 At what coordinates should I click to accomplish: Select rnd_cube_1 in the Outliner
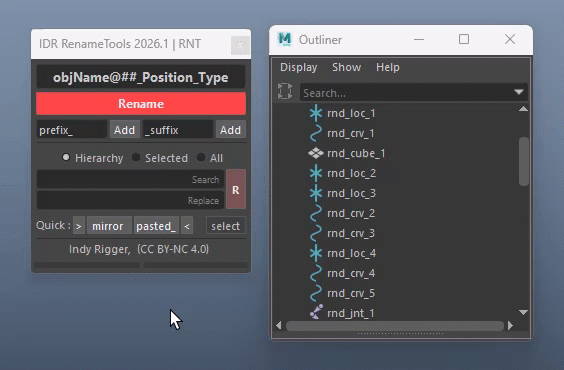pos(356,154)
